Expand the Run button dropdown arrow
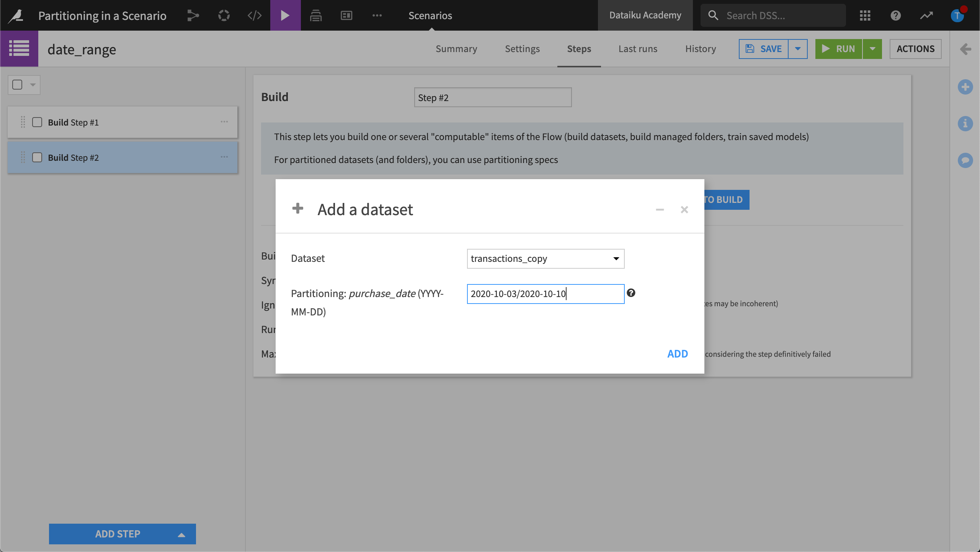980x552 pixels. click(872, 49)
